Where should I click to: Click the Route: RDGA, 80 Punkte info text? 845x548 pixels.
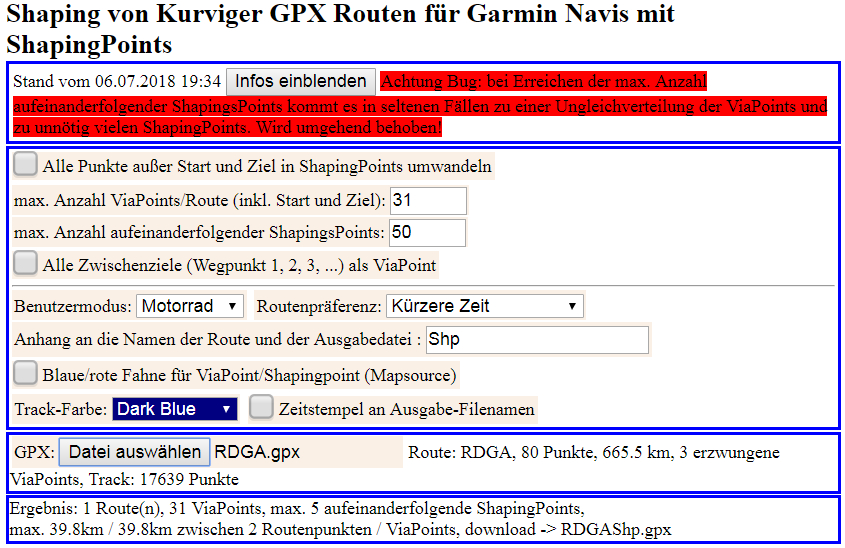point(593,453)
